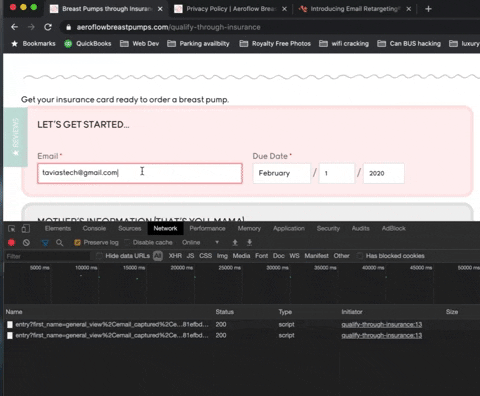The image size is (480, 396).
Task: Filter requests by Media
Action: (x=241, y=256)
